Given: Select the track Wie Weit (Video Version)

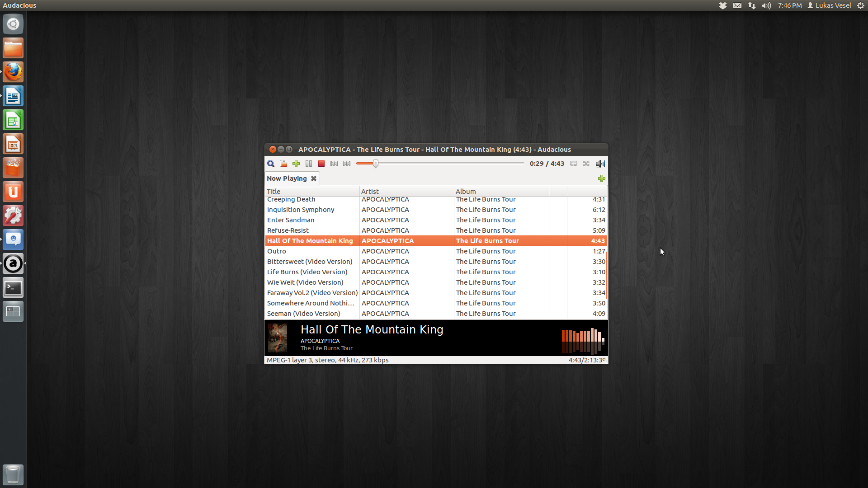Looking at the screenshot, I should click(x=435, y=282).
